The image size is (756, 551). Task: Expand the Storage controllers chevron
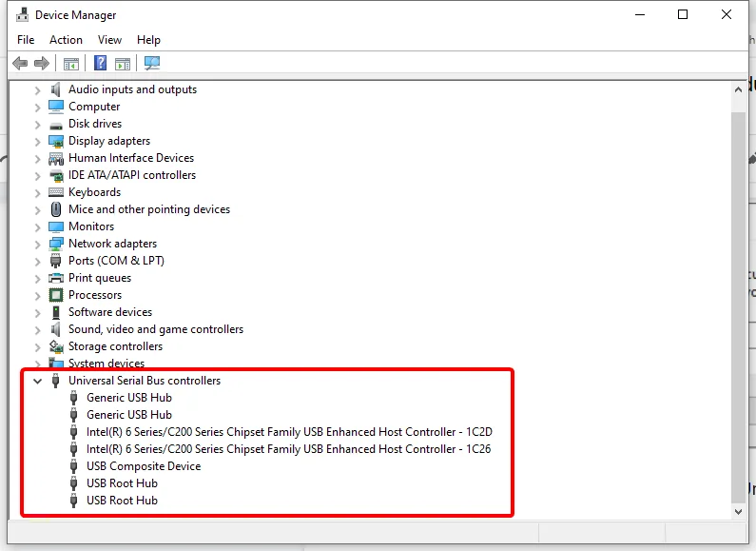pyautogui.click(x=38, y=347)
